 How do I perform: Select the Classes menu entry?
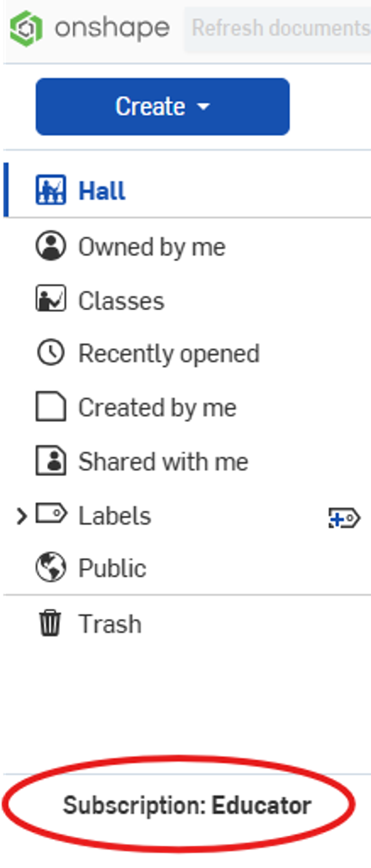[x=122, y=300]
